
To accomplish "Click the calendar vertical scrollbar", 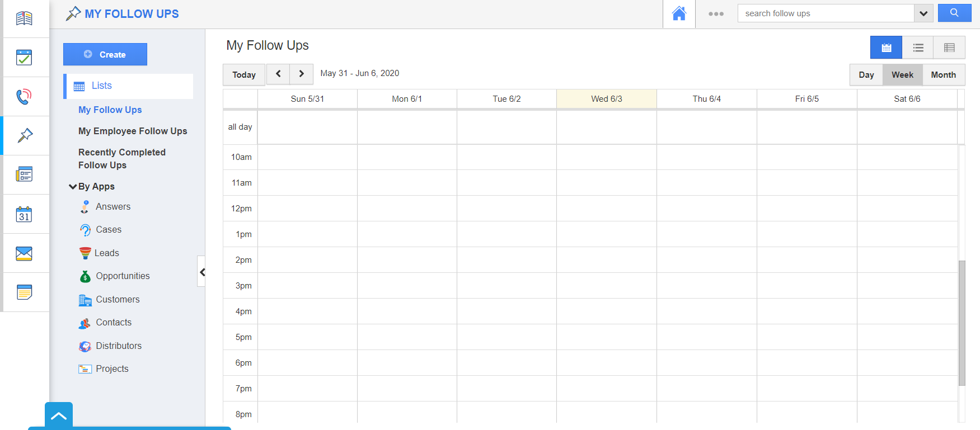I will pos(962,323).
